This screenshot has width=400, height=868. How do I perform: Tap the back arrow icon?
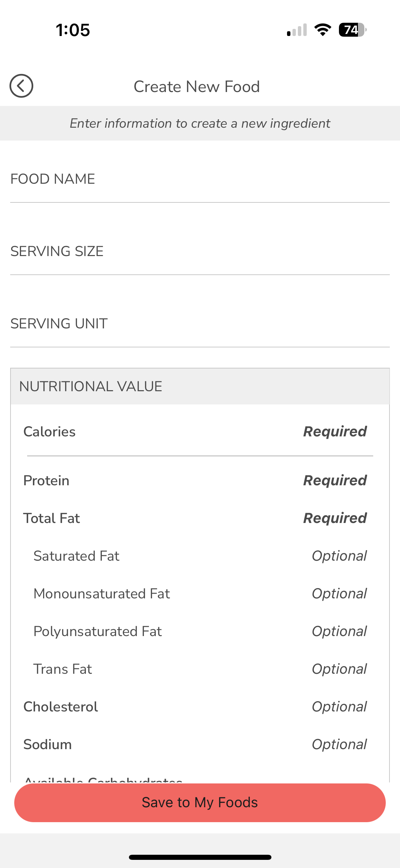tap(21, 86)
